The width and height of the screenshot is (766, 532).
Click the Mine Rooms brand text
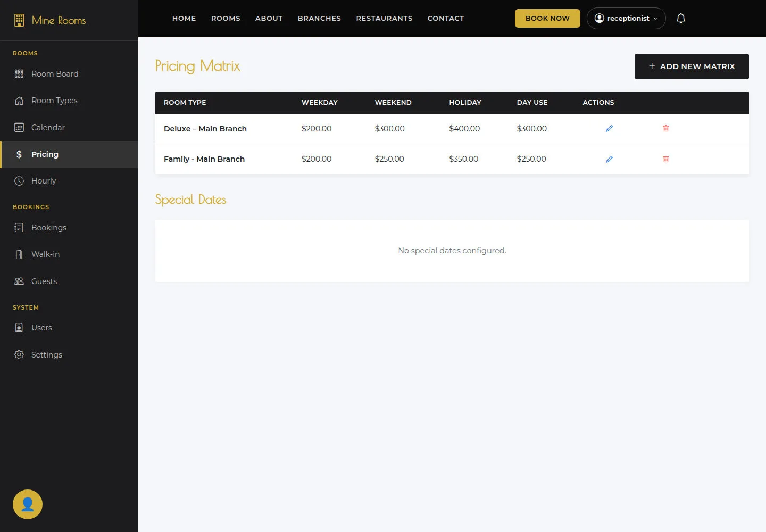pyautogui.click(x=59, y=21)
